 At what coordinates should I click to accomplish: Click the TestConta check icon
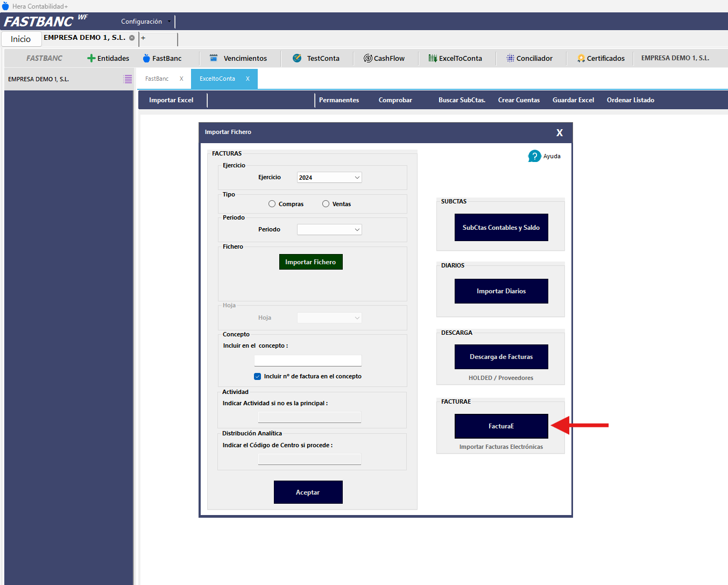pos(297,58)
